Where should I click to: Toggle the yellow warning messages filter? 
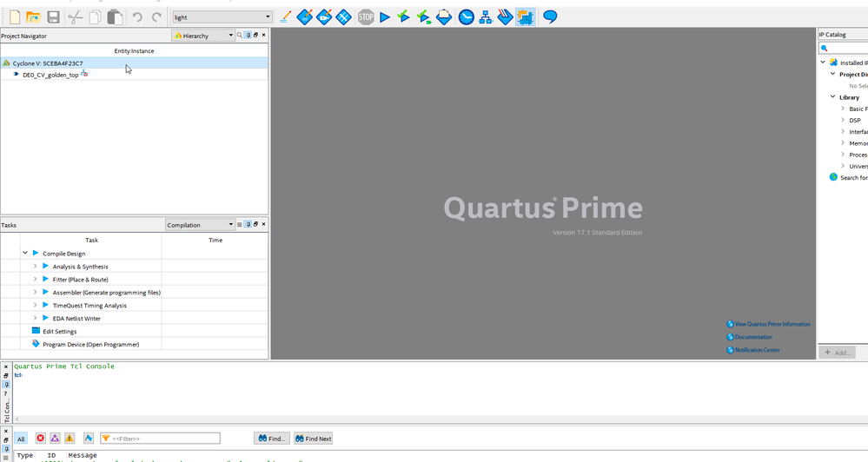70,439
